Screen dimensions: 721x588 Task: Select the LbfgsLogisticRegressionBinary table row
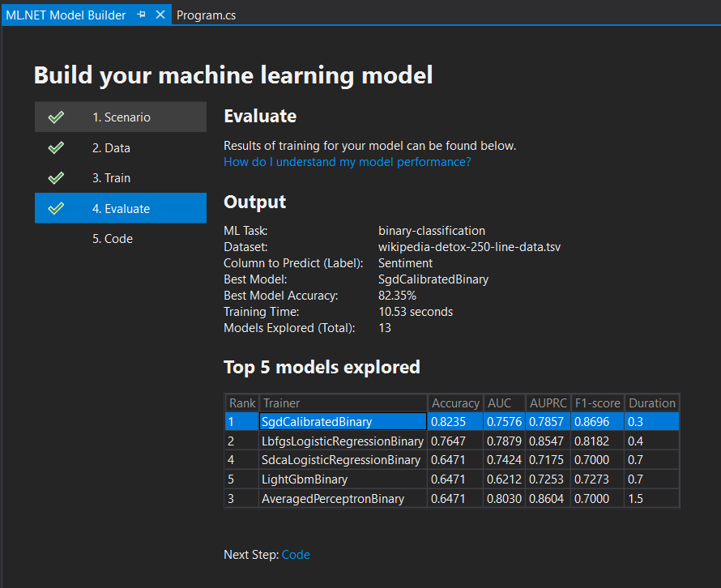click(342, 441)
